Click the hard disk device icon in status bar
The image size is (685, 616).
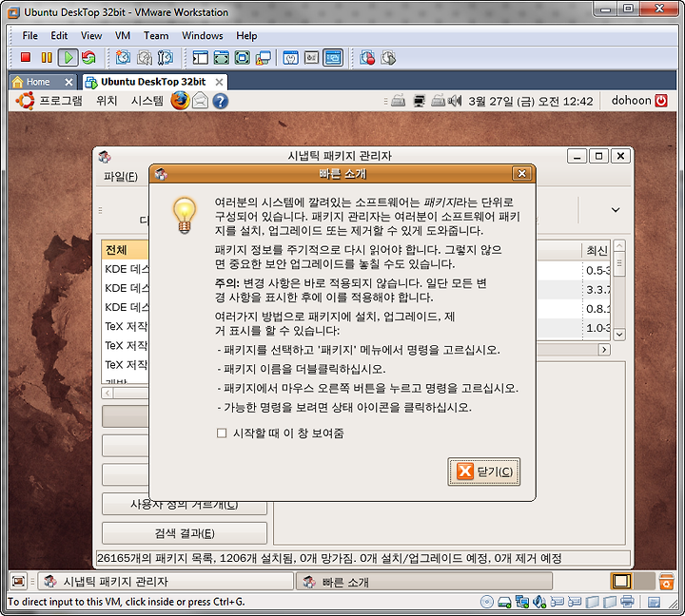[504, 602]
